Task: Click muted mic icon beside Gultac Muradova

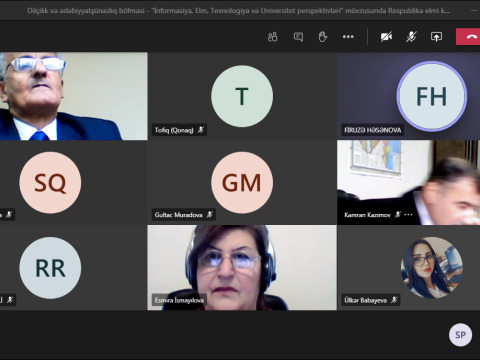Action: [210, 215]
